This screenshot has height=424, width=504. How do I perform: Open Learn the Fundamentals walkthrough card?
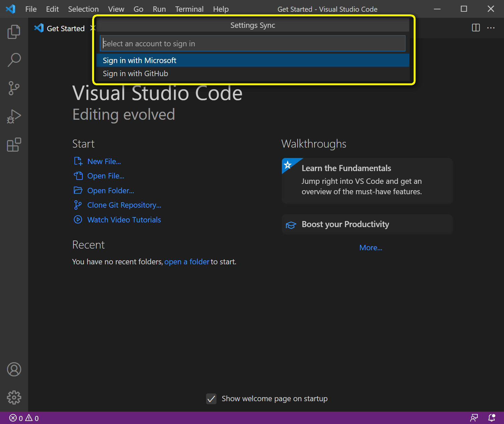[x=367, y=181]
